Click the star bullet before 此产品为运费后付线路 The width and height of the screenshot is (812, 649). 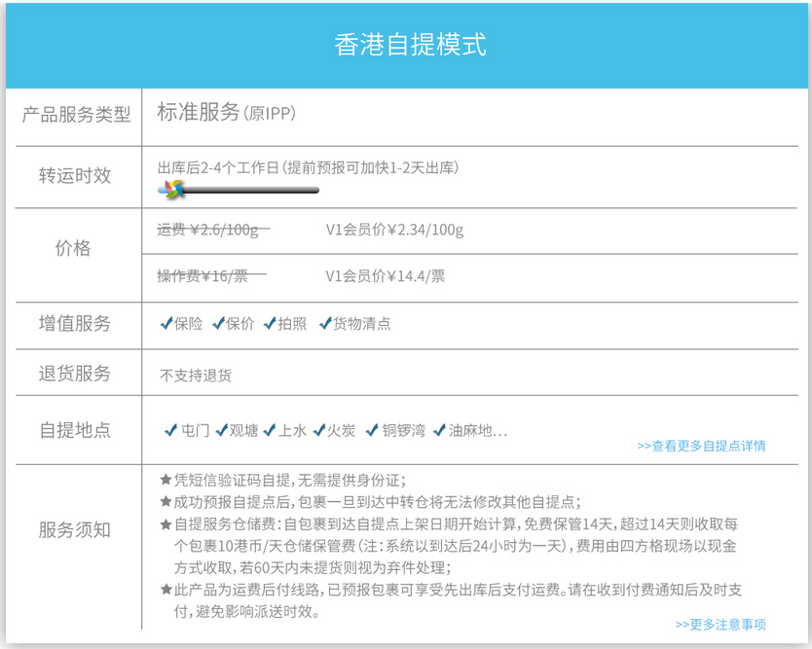165,590
